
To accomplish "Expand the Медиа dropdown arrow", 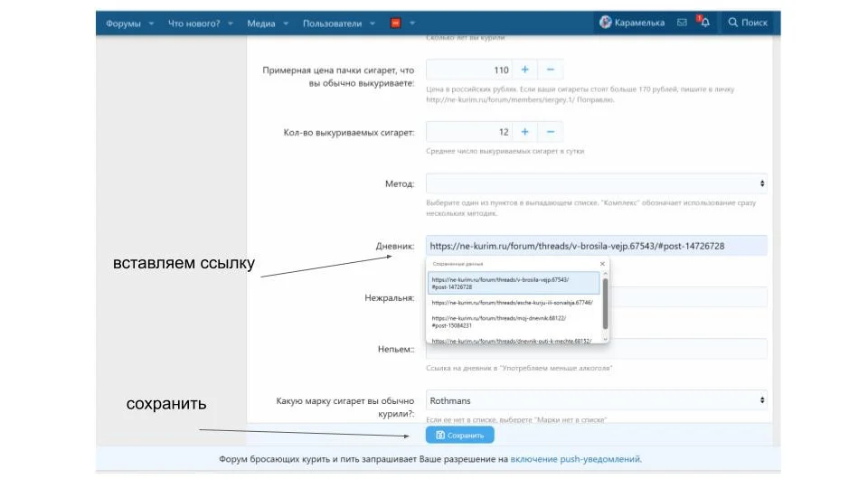I will tap(286, 23).
